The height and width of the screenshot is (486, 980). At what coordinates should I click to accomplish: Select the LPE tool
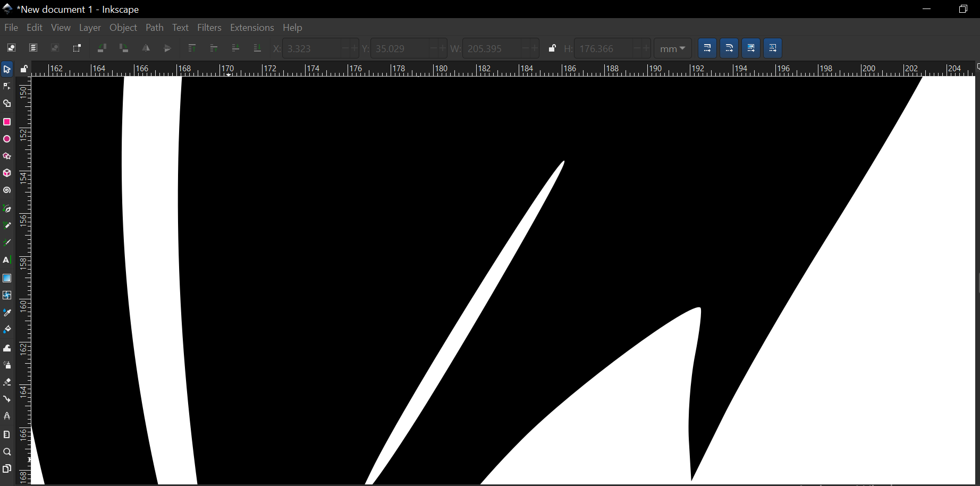(x=7, y=416)
